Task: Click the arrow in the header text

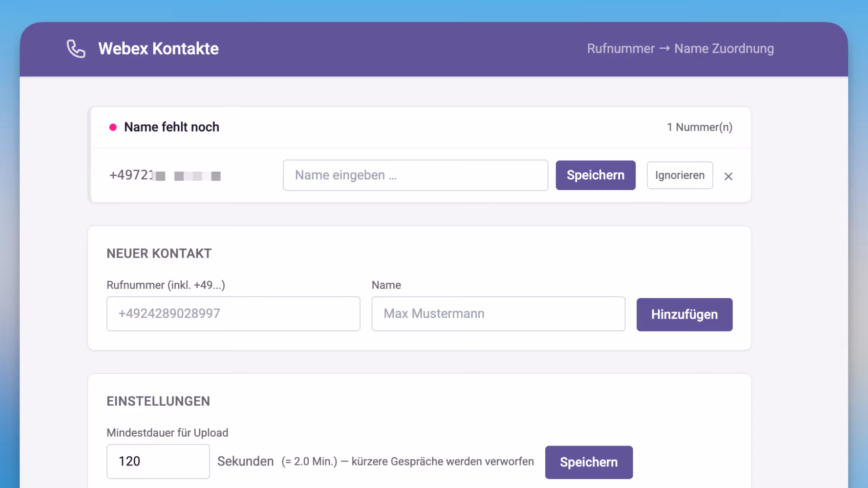Action: point(665,48)
